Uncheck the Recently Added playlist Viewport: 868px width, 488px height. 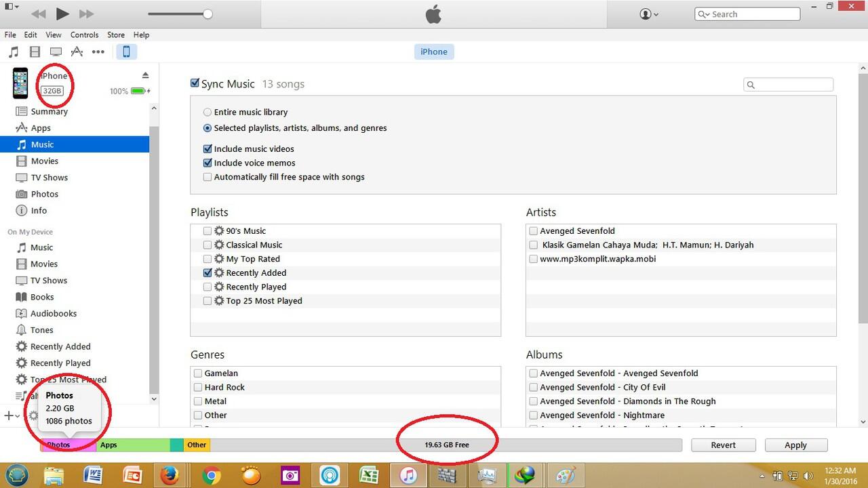point(208,272)
